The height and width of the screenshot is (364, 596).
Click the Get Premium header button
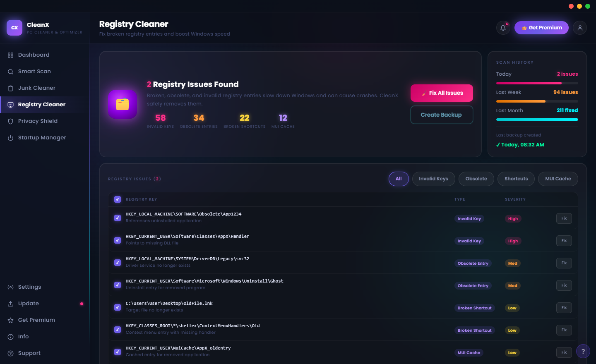[541, 28]
